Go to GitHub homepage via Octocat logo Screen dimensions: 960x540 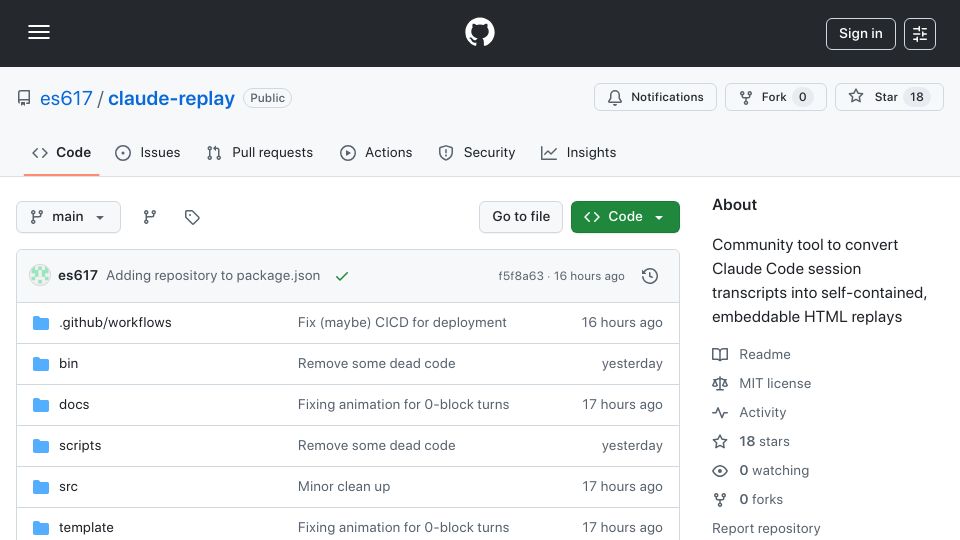coord(479,32)
